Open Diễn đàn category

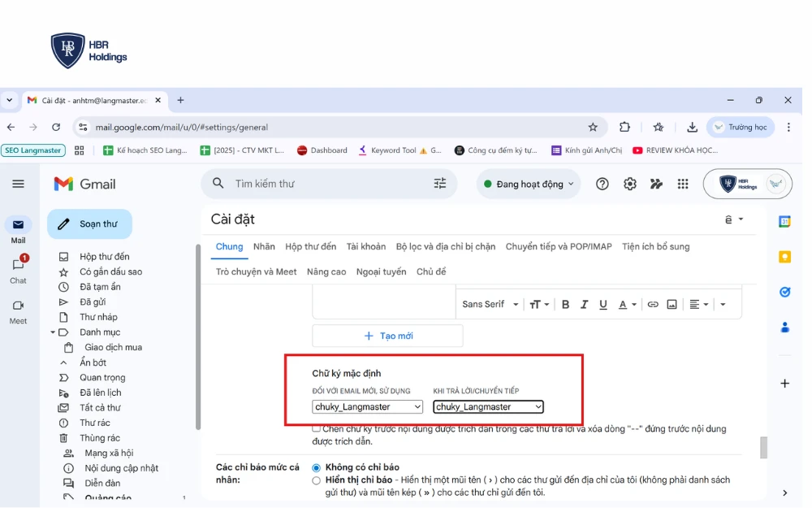102,483
